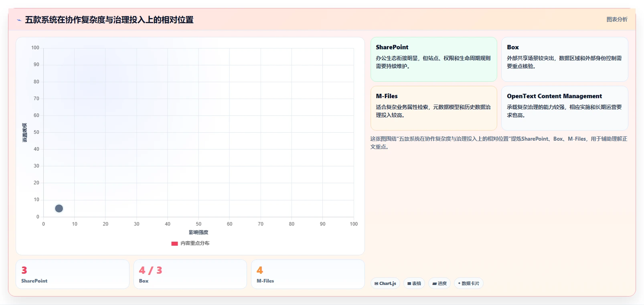Screen dimensions: 644x305
Task: Click the Chart.js tag
Action: 385,283
